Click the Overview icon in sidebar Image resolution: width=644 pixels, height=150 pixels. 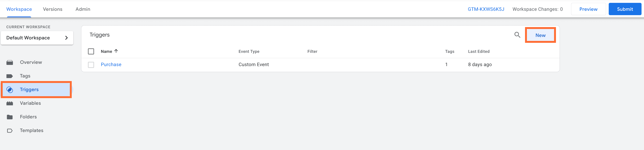(10, 62)
